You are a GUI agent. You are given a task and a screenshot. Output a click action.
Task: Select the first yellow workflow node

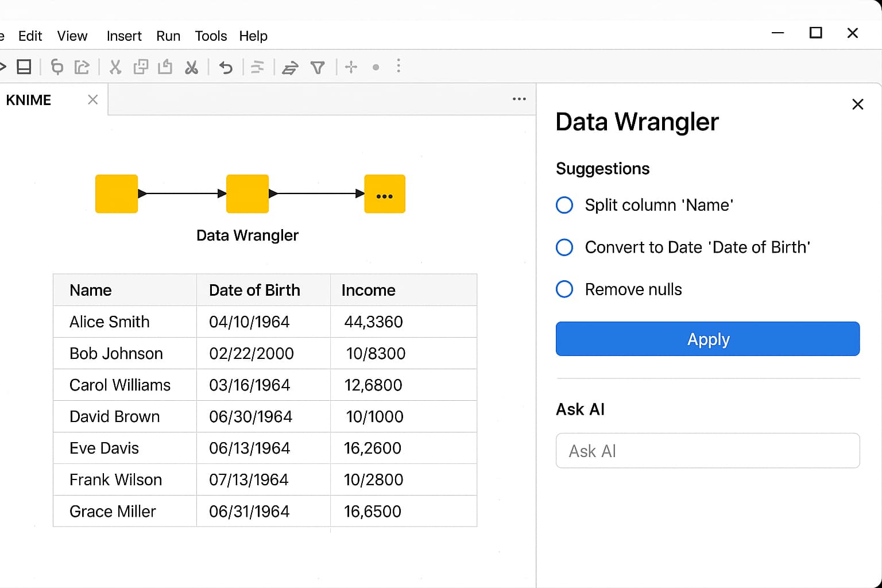[x=117, y=194]
